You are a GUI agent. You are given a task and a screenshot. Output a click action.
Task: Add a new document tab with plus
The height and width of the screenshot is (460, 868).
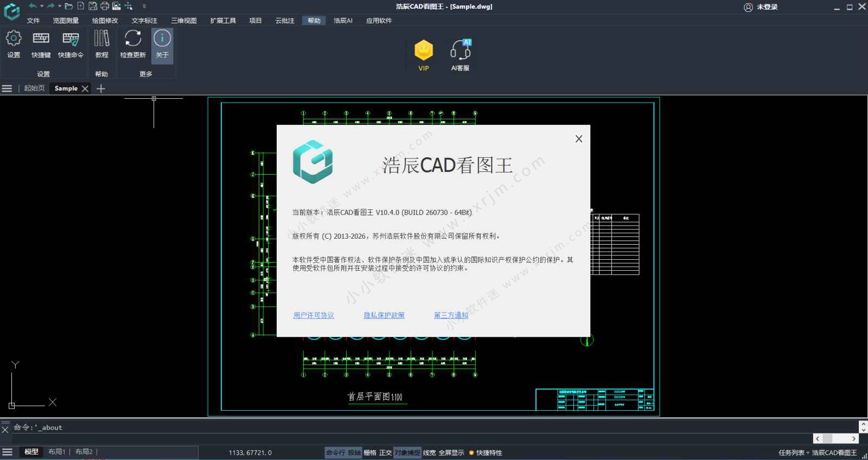point(101,88)
